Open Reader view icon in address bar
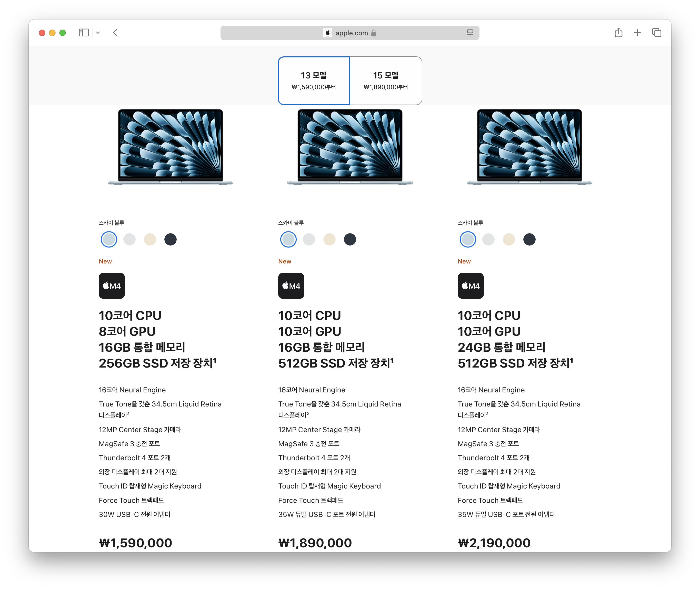The height and width of the screenshot is (590, 700). tap(470, 33)
